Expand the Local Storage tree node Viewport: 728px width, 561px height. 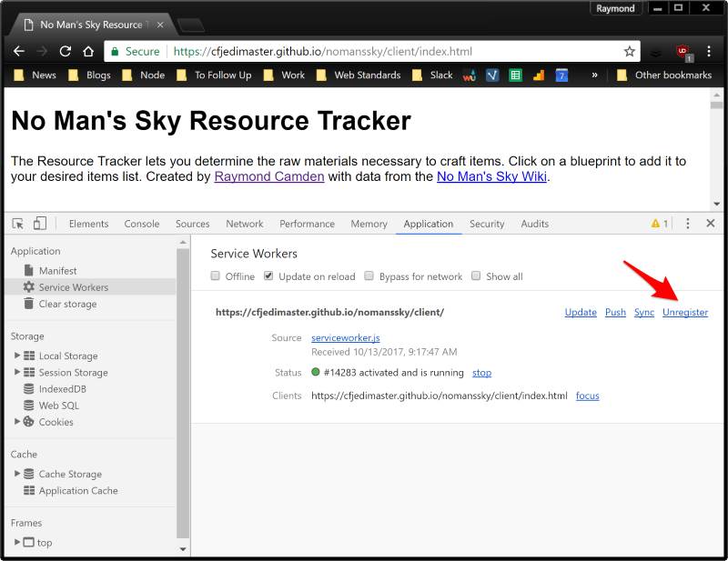coord(17,356)
